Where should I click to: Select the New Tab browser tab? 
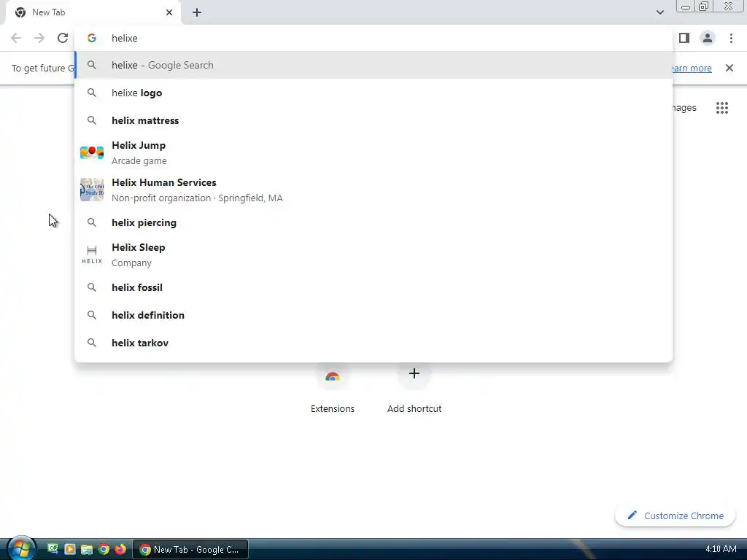pyautogui.click(x=93, y=12)
